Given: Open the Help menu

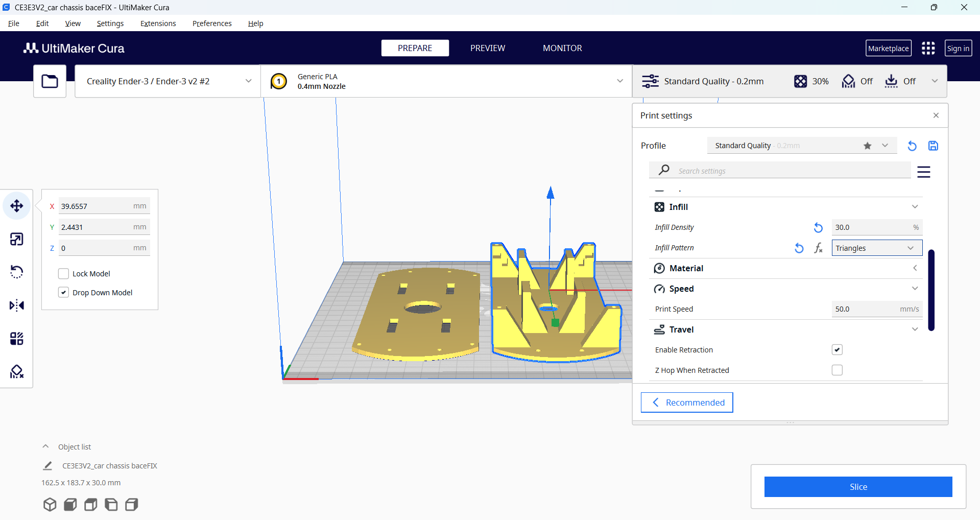Looking at the screenshot, I should click(255, 23).
